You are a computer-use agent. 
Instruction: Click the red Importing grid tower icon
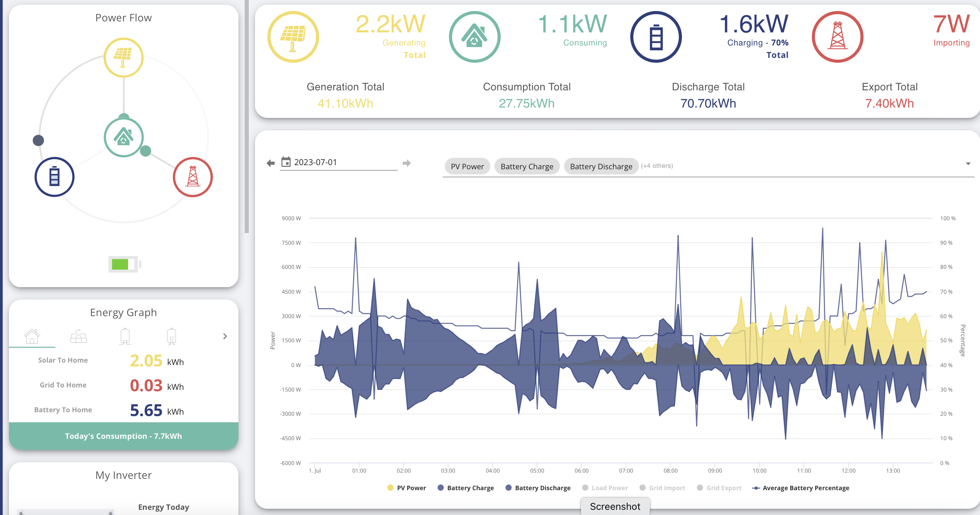click(x=837, y=37)
